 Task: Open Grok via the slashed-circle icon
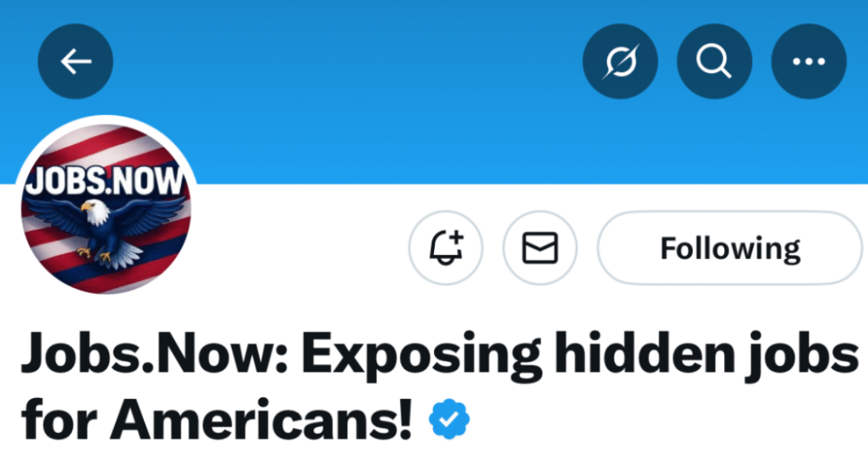point(620,62)
